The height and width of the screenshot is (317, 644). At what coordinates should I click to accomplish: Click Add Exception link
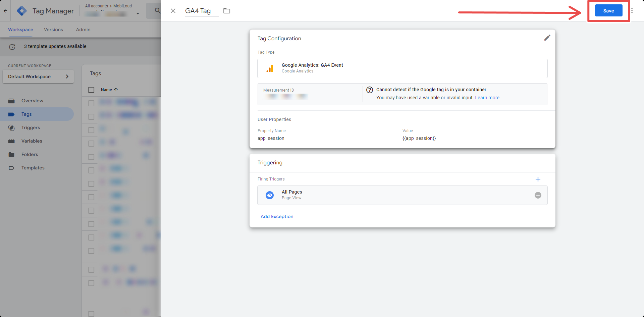pos(277,216)
